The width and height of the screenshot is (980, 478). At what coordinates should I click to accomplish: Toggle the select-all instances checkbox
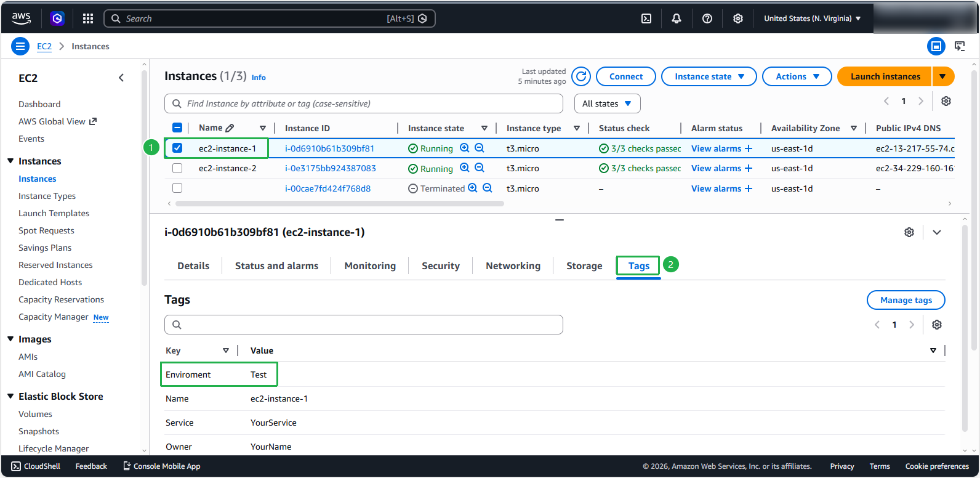177,128
